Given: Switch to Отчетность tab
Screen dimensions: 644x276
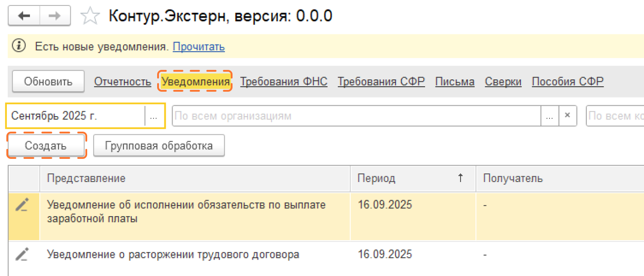Looking at the screenshot, I should (x=122, y=82).
